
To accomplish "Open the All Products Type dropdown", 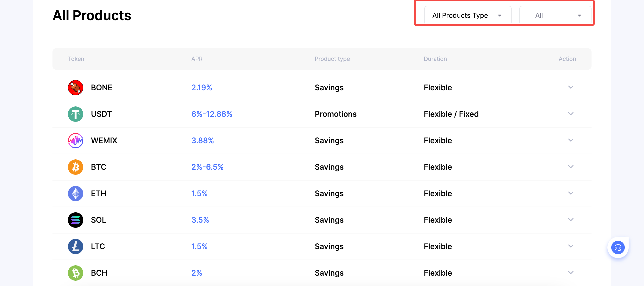I will point(468,15).
